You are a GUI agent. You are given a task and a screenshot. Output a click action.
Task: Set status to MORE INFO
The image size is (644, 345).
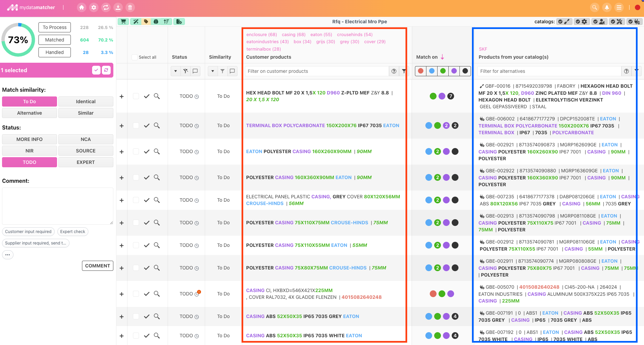coord(30,139)
